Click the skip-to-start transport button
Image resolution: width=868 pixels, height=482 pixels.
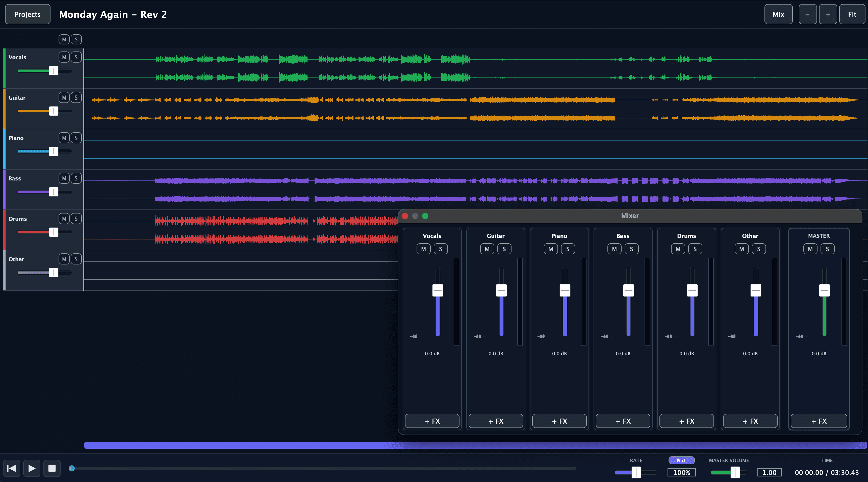(x=12, y=468)
